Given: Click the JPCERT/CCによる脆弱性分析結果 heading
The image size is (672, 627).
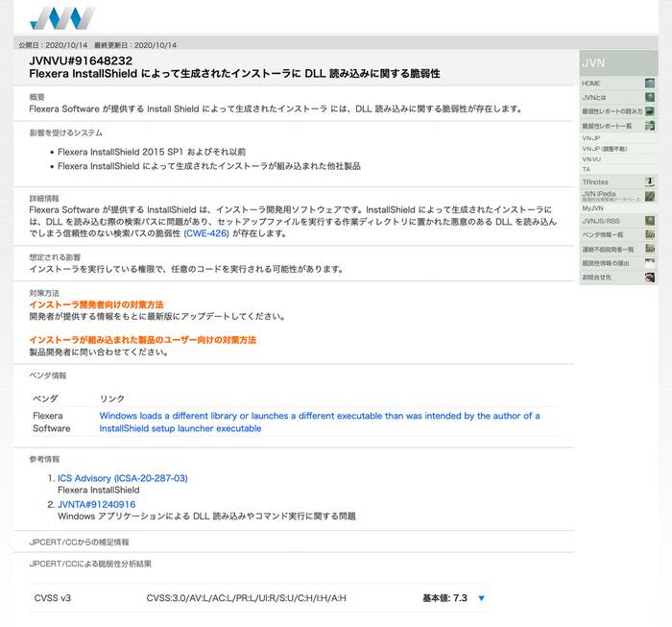Looking at the screenshot, I should (x=90, y=564).
